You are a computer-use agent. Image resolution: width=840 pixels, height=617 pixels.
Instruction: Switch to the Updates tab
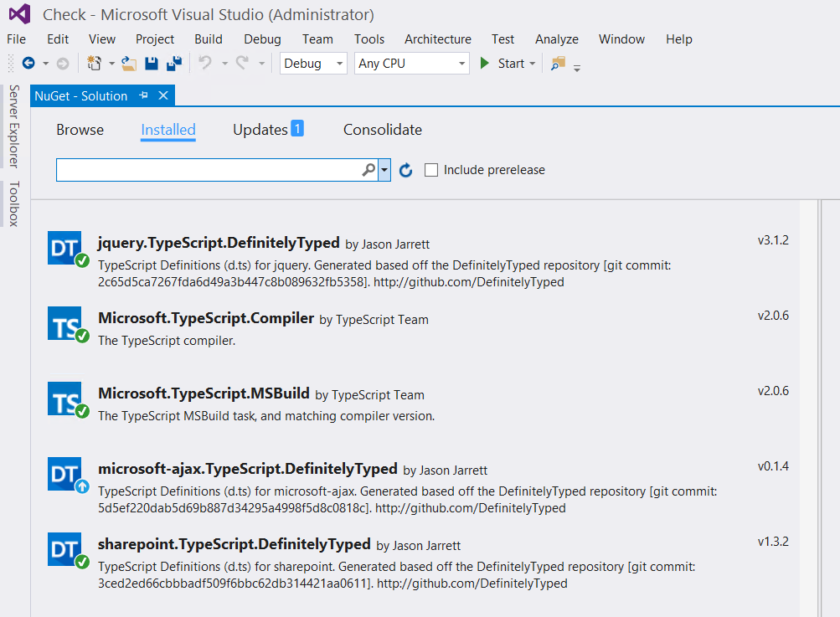(267, 130)
